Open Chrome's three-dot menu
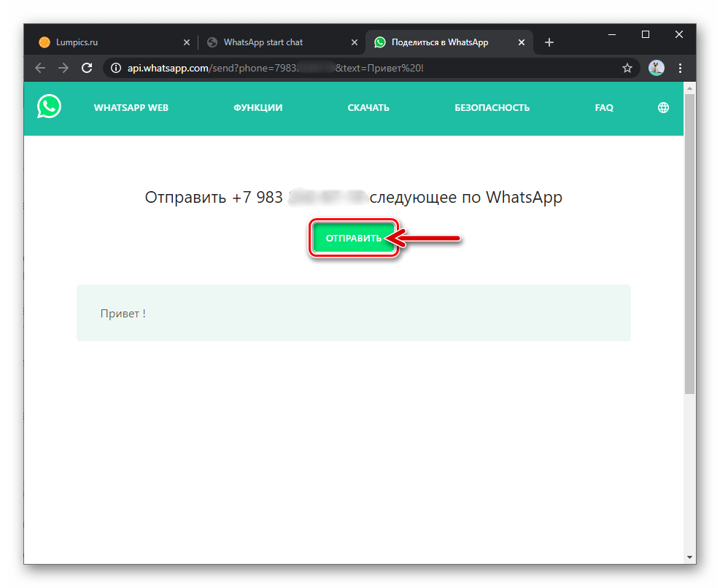 tap(680, 68)
